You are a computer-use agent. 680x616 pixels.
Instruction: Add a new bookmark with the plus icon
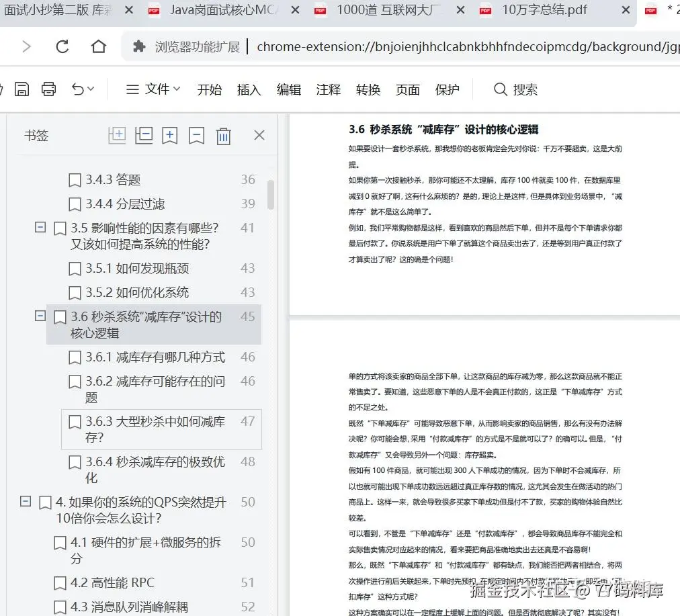click(x=170, y=136)
